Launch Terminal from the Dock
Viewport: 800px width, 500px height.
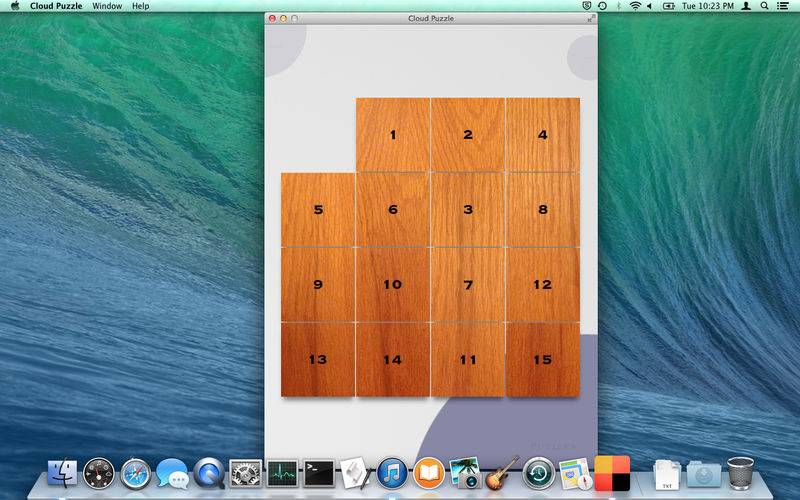319,474
